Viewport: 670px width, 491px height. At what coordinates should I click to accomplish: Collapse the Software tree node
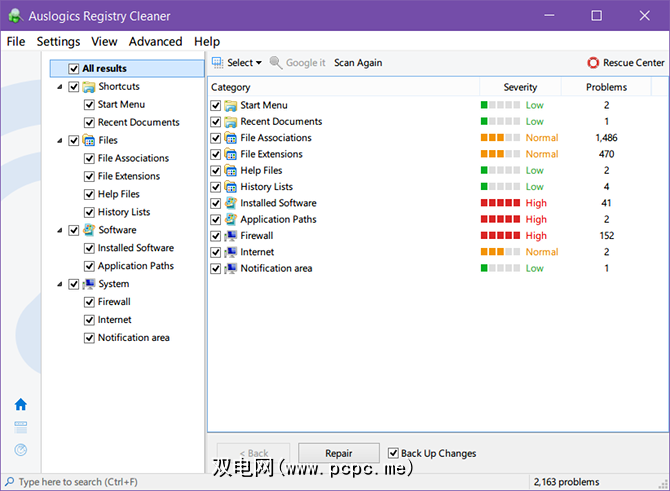pos(60,230)
